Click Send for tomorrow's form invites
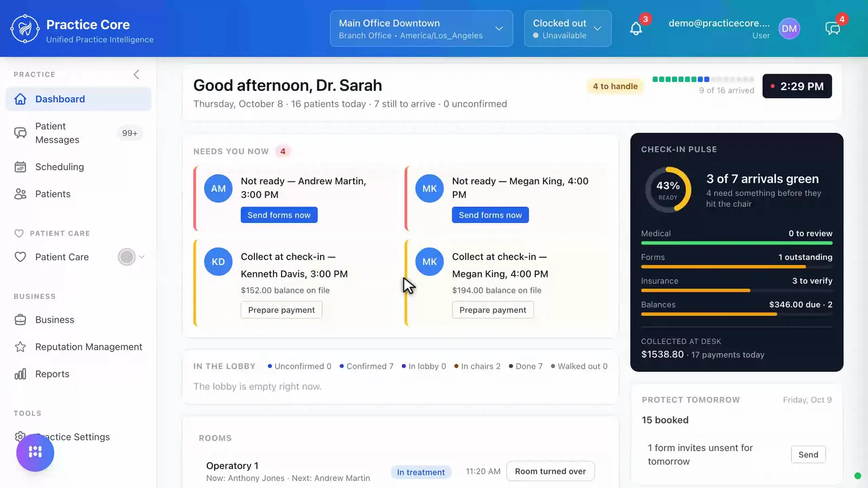868x488 pixels. pyautogui.click(x=808, y=455)
